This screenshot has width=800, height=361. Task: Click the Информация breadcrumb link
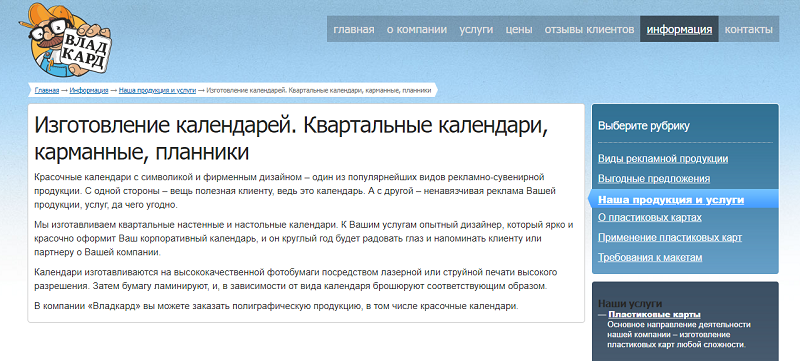(89, 90)
